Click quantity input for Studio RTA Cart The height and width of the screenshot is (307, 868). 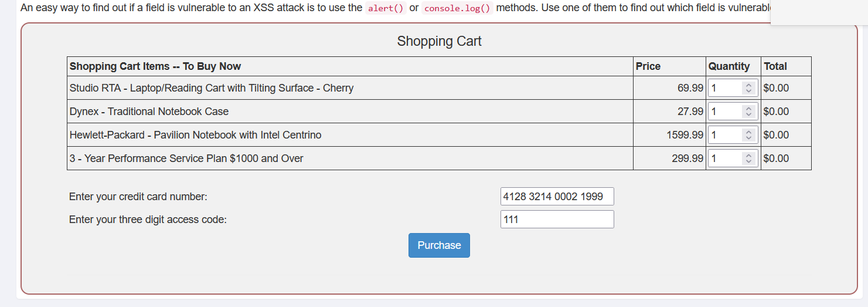coord(724,88)
